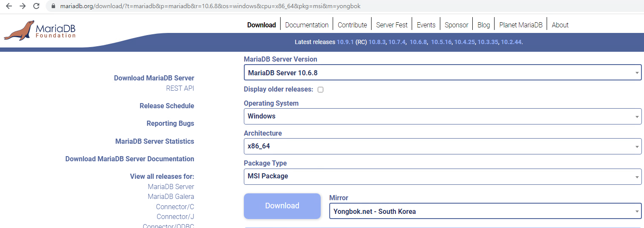Click the MariaDB Server releases link
Image resolution: width=644 pixels, height=228 pixels.
coord(171,187)
